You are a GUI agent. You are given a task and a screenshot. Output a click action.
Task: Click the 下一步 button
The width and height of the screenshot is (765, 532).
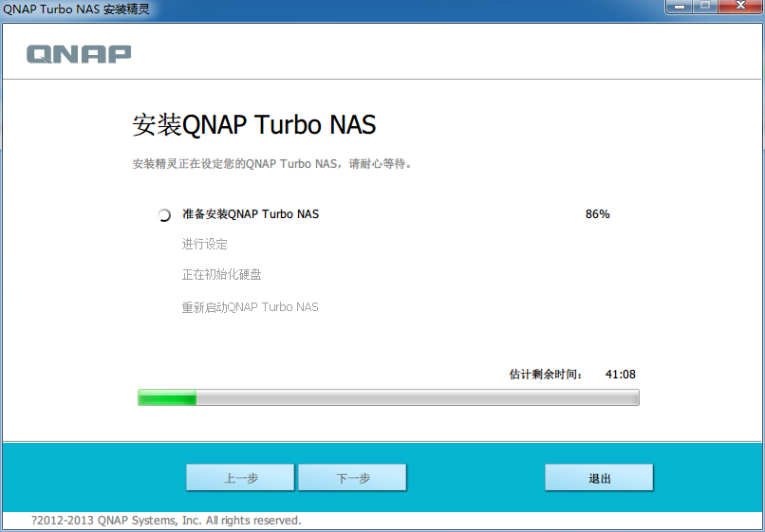click(352, 477)
